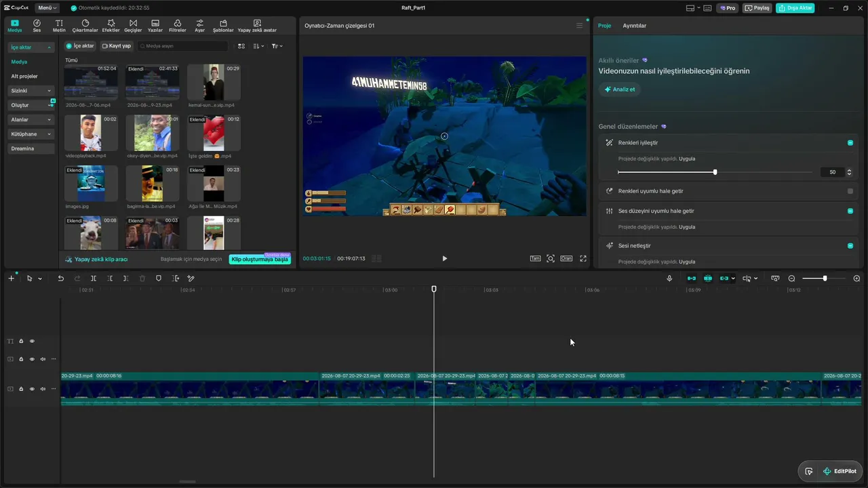Image resolution: width=868 pixels, height=488 pixels.
Task: Toggle the Renkleri iyileştir checkbox
Action: (x=850, y=143)
